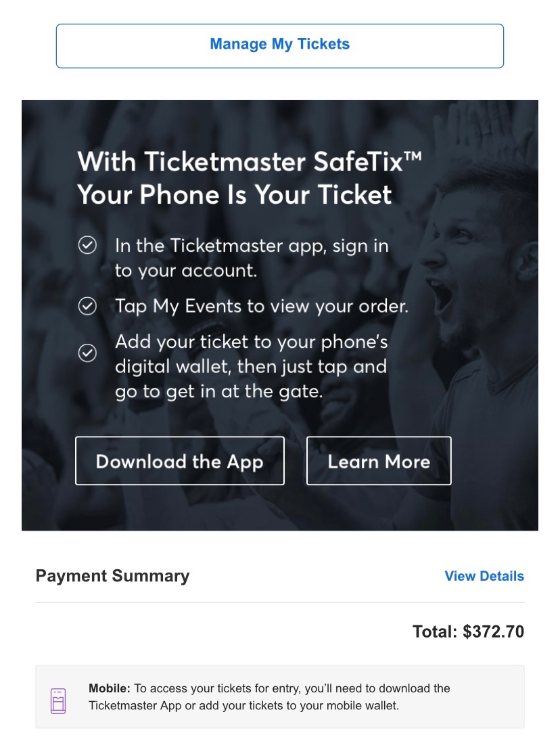Click the "go to get in at the gate" line

219,392
